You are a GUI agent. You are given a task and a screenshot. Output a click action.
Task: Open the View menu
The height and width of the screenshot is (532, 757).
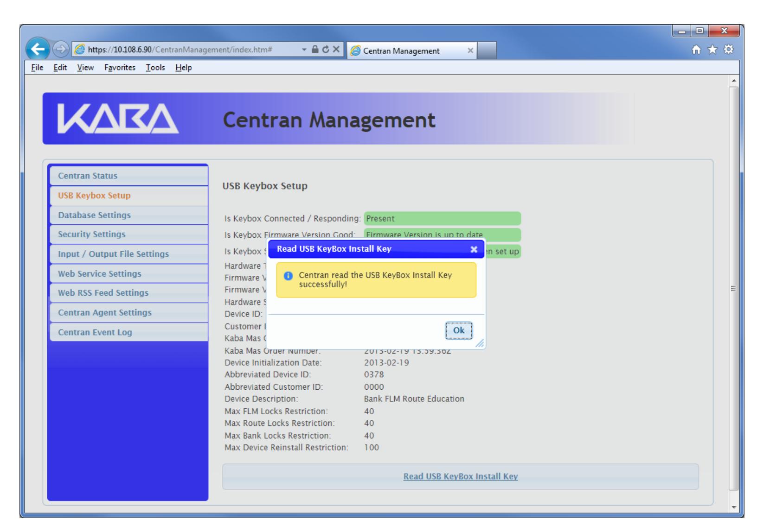(x=85, y=68)
